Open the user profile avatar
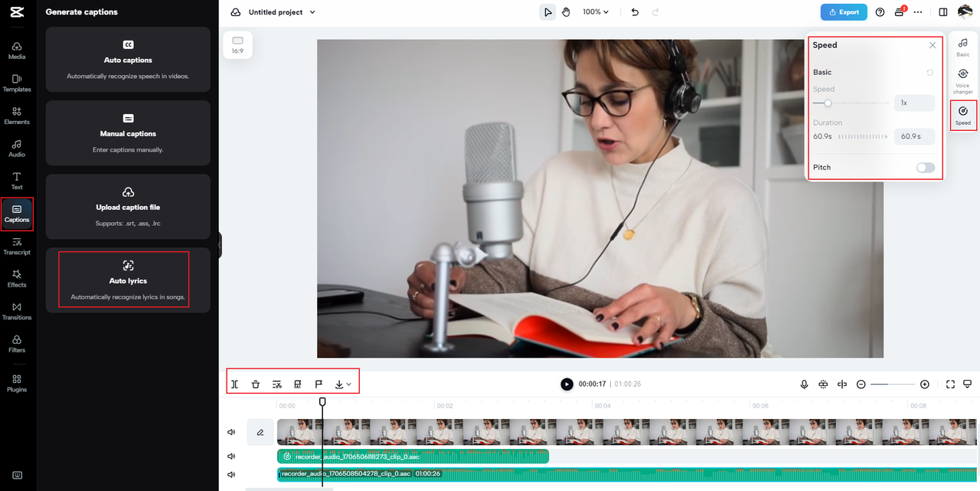Screen dimensions: 980x491 (x=965, y=11)
